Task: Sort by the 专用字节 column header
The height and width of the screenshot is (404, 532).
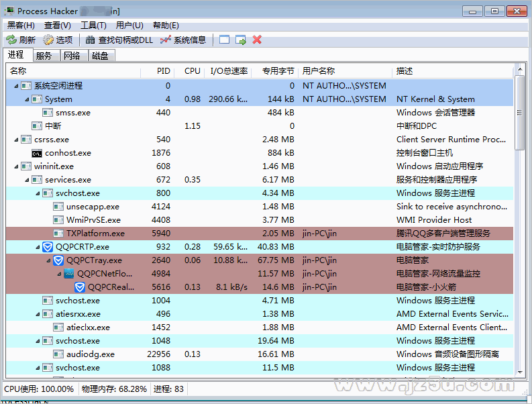Action: pos(275,71)
